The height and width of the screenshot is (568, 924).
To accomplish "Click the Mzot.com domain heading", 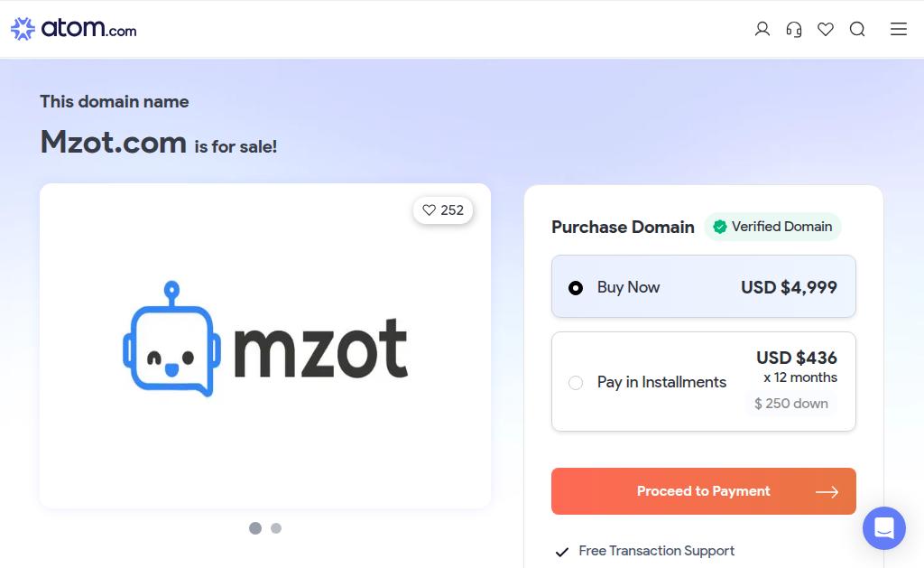I will (113, 142).
